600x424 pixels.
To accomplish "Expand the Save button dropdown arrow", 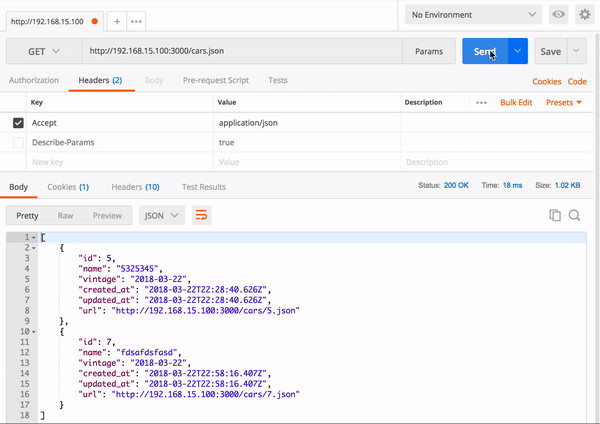I will [576, 51].
